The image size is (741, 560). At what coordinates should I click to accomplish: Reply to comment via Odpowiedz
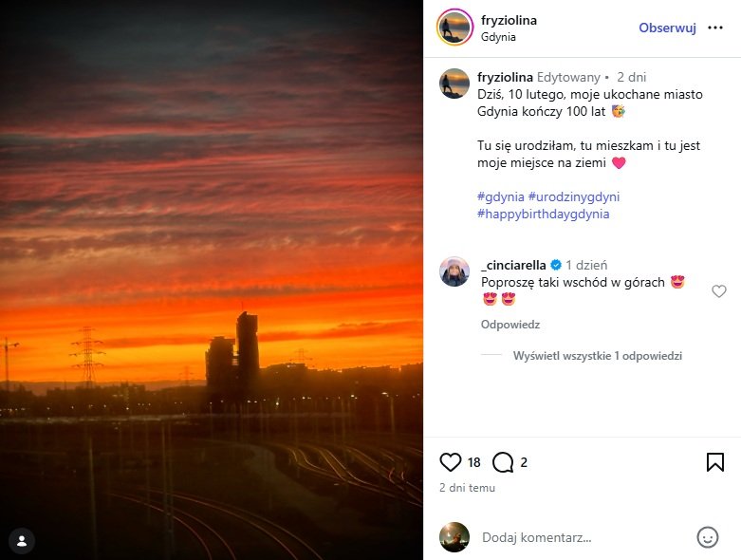(509, 325)
